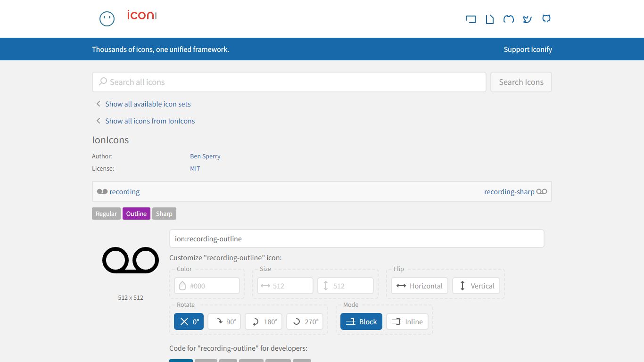The height and width of the screenshot is (362, 644).
Task: Click the 'License:' label
Action: tap(103, 168)
